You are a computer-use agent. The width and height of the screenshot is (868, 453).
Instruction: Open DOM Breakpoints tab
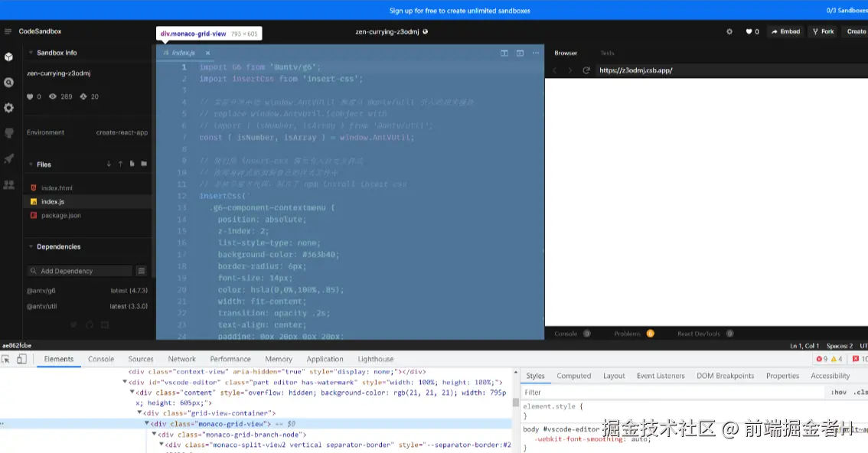(725, 376)
